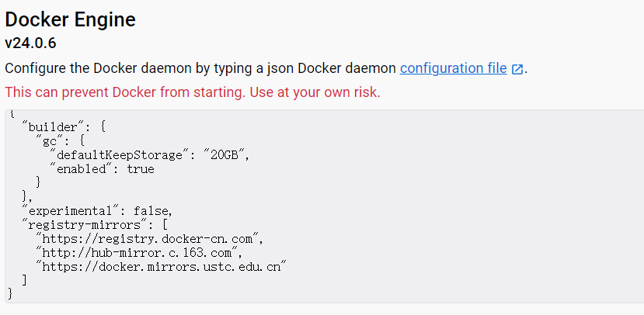Click the external link icon beside configuration file
Image resolution: width=644 pixels, height=315 pixels.
point(517,69)
